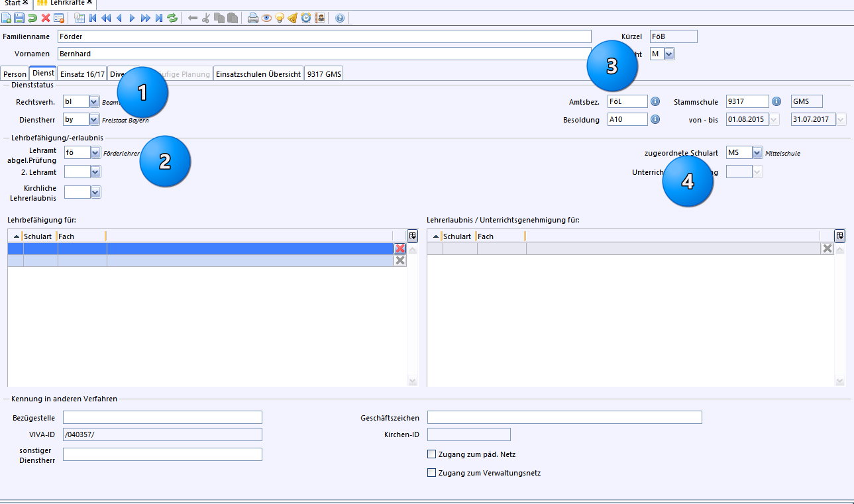The height and width of the screenshot is (504, 854).
Task: Open the Einsatzschulen Übersicht tab
Action: [258, 74]
